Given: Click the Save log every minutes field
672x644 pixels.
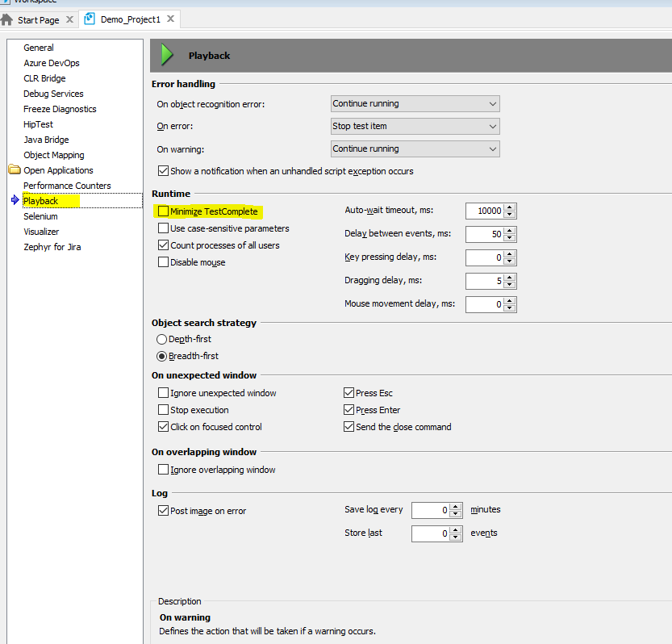Looking at the screenshot, I should tap(430, 510).
